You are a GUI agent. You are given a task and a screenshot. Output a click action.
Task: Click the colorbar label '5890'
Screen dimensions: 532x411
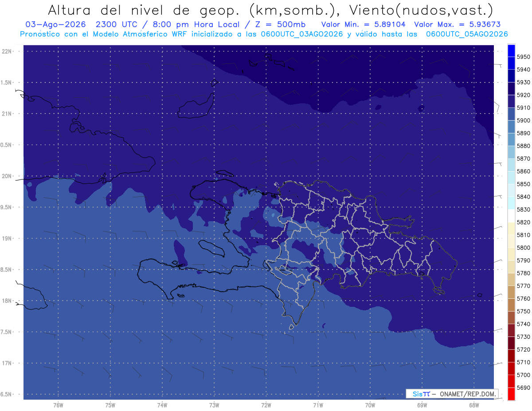tap(524, 133)
